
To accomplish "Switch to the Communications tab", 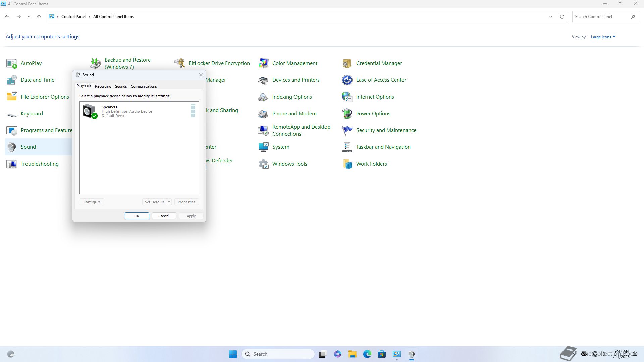I will click(144, 86).
